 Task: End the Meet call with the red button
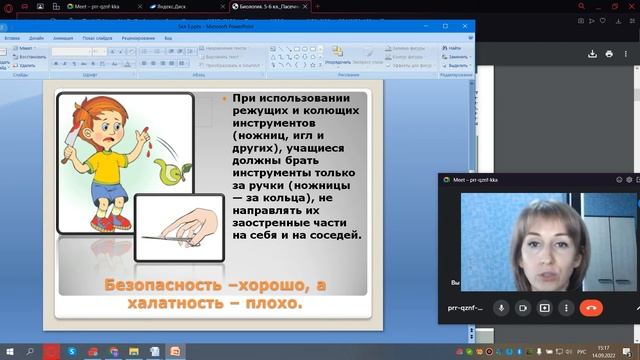click(x=591, y=308)
